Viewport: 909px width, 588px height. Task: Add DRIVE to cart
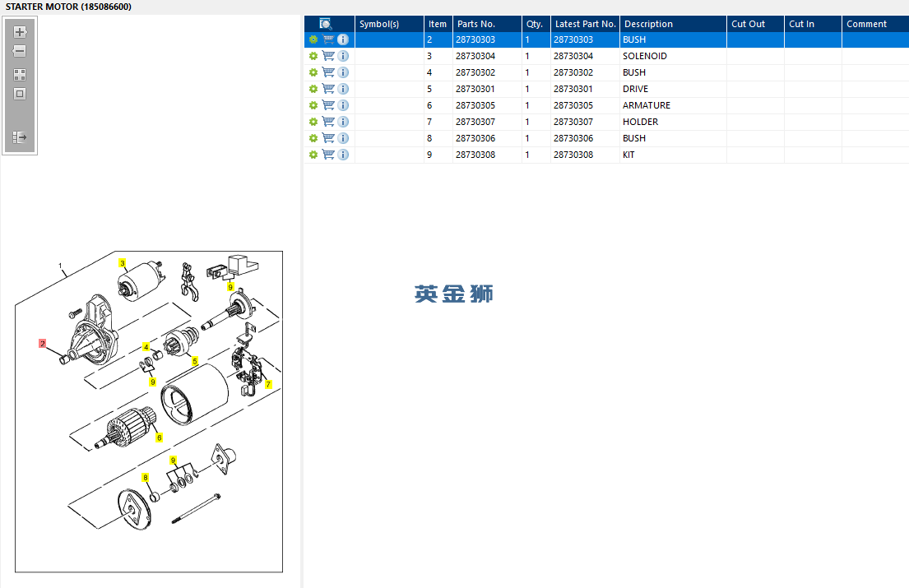click(328, 89)
